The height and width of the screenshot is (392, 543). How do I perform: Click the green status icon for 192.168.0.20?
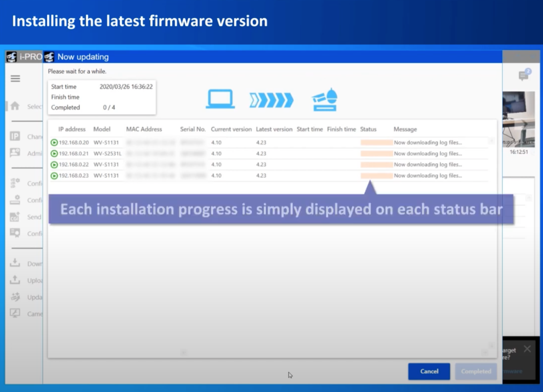pyautogui.click(x=54, y=143)
